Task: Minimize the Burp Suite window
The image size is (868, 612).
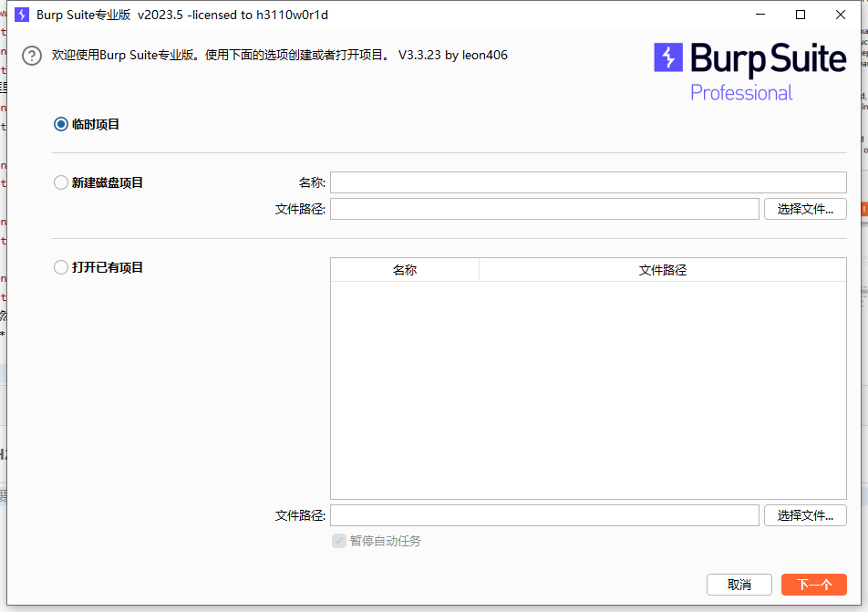Action: pyautogui.click(x=760, y=15)
